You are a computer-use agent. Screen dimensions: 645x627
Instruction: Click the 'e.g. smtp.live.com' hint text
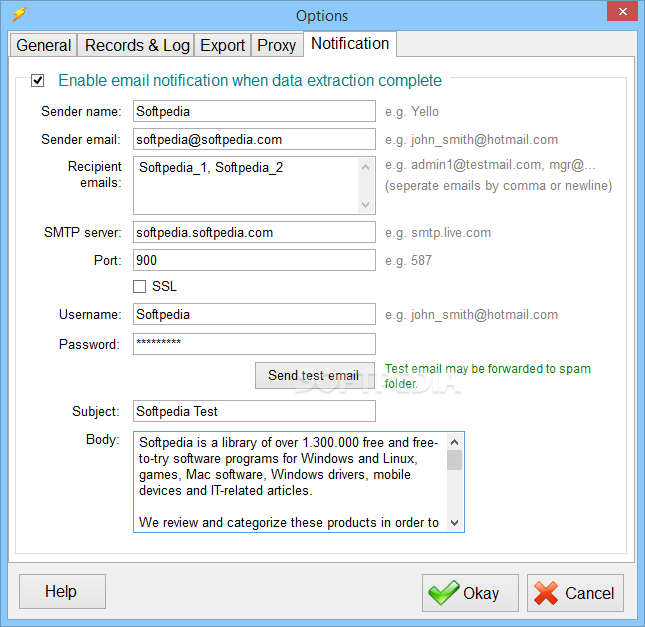click(x=438, y=233)
